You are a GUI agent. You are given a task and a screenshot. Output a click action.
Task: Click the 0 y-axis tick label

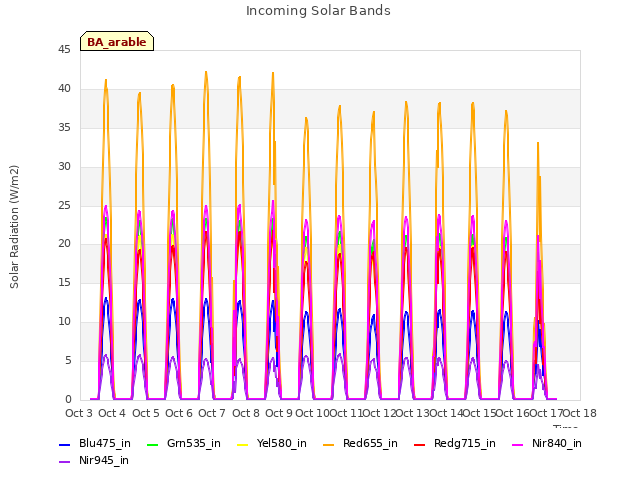[x=68, y=400]
